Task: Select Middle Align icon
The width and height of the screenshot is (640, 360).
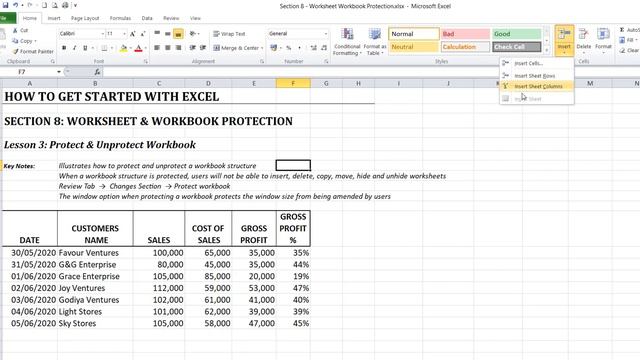Action: (x=167, y=34)
